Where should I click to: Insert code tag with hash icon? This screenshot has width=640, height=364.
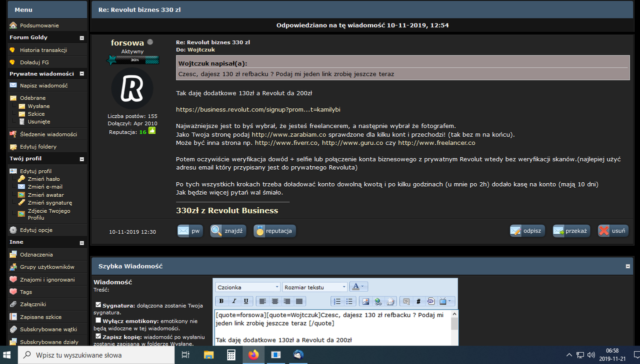[x=418, y=301]
